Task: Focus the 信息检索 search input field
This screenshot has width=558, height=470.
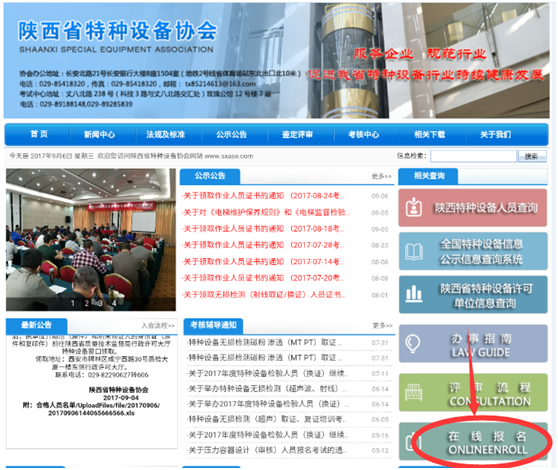Action: pyautogui.click(x=473, y=156)
